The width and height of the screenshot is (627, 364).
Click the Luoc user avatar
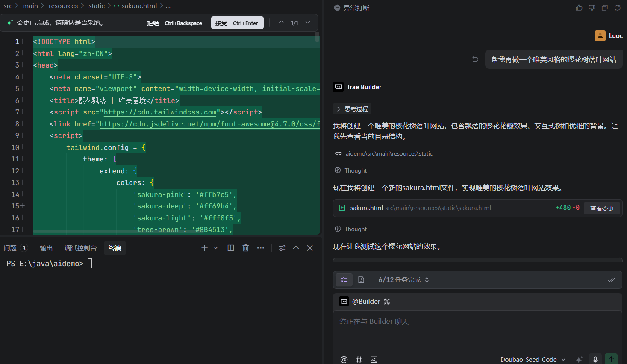point(600,36)
